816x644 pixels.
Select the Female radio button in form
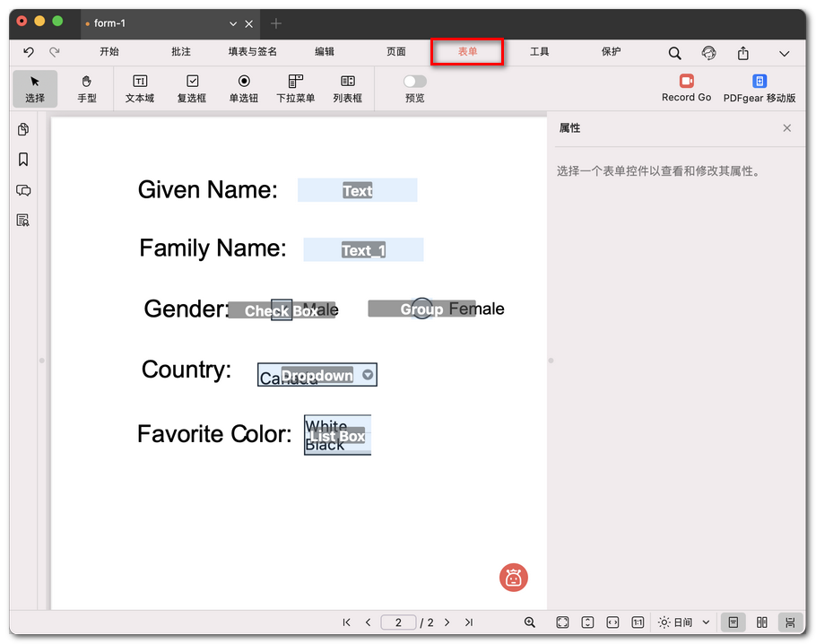[x=421, y=308]
